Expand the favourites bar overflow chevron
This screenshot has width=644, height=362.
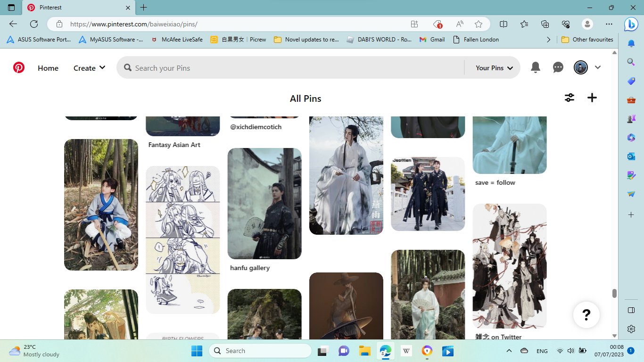click(x=548, y=40)
